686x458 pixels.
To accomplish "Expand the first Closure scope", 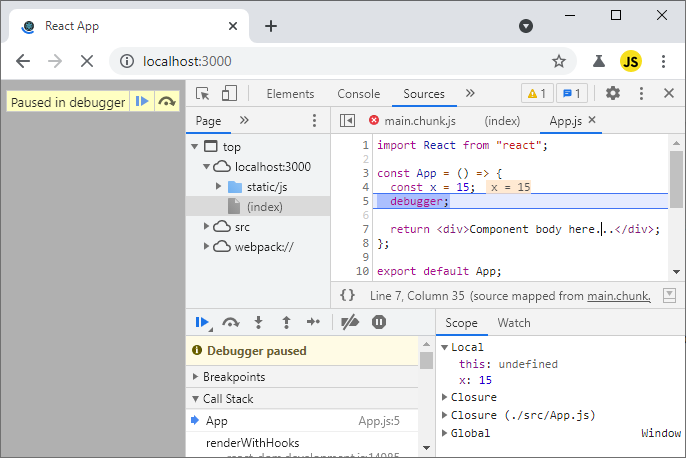I will tap(444, 397).
